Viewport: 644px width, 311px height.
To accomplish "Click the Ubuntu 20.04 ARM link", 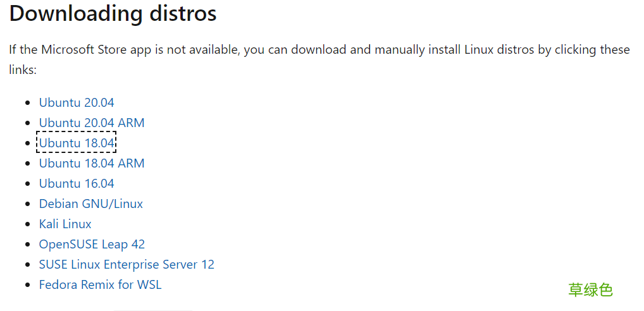I will (92, 123).
